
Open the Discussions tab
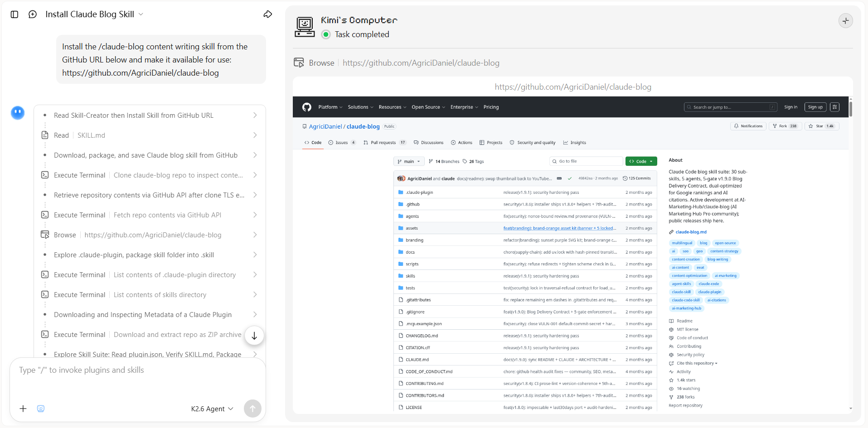pyautogui.click(x=428, y=143)
